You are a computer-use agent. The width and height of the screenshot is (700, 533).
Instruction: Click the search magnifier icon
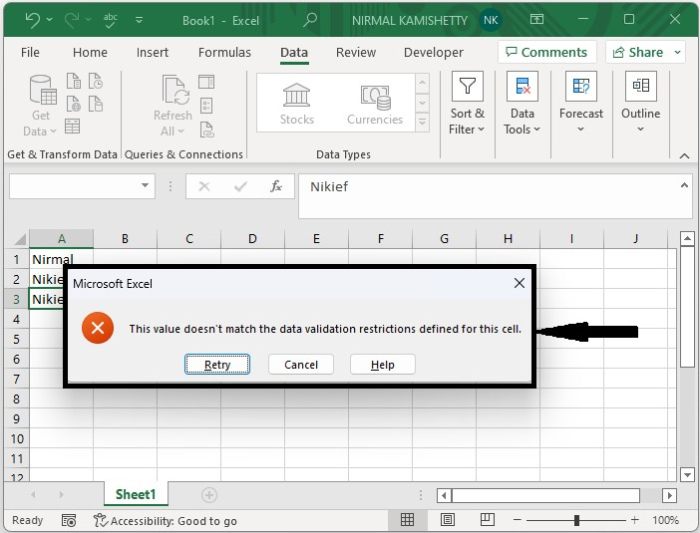[310, 20]
